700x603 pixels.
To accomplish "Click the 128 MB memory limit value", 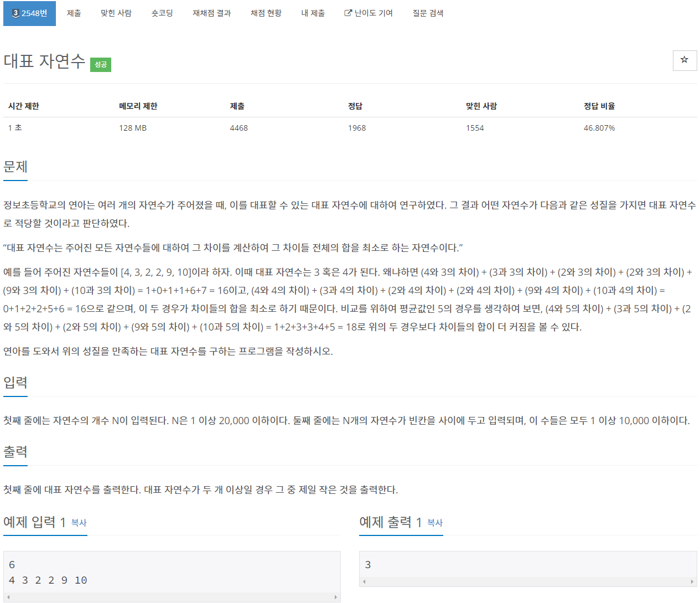I will [x=133, y=128].
